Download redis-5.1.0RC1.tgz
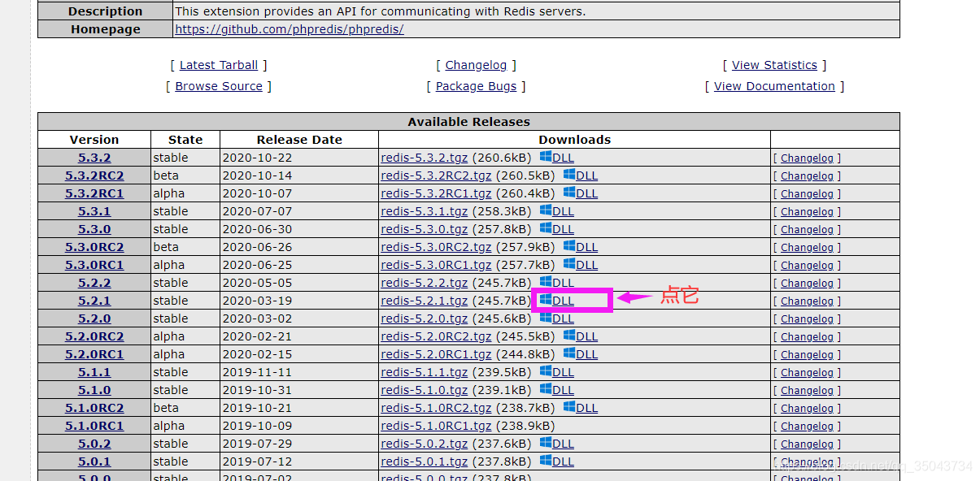 point(436,426)
